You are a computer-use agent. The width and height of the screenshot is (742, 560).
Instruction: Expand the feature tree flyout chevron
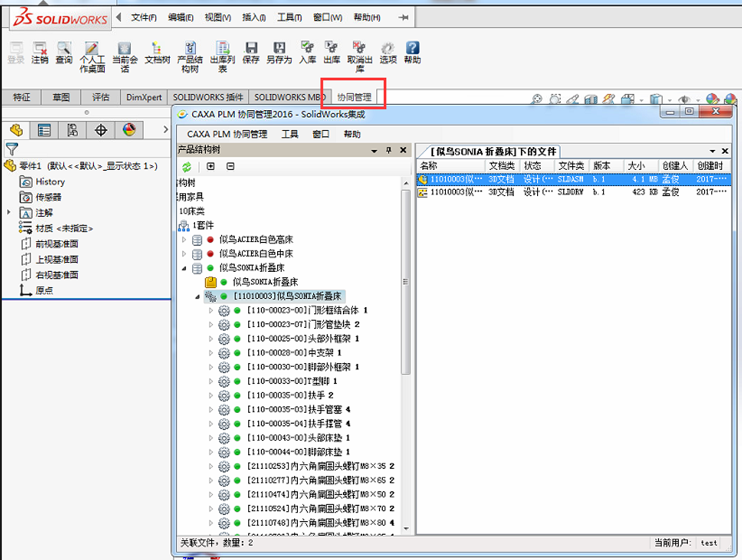pyautogui.click(x=166, y=129)
